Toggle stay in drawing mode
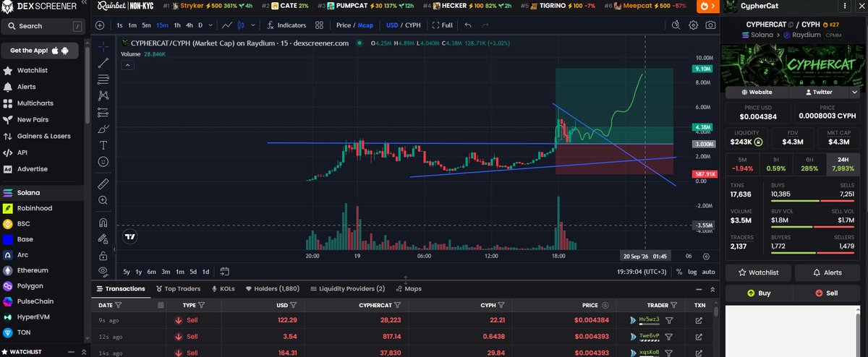868x357 pixels. [103, 238]
